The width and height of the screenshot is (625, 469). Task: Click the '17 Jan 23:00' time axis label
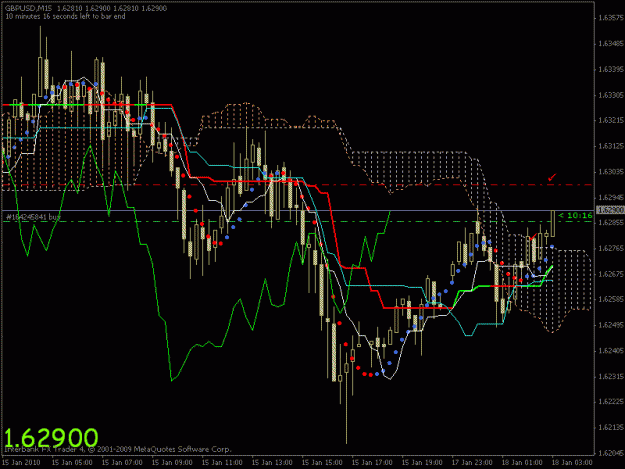tap(472, 462)
